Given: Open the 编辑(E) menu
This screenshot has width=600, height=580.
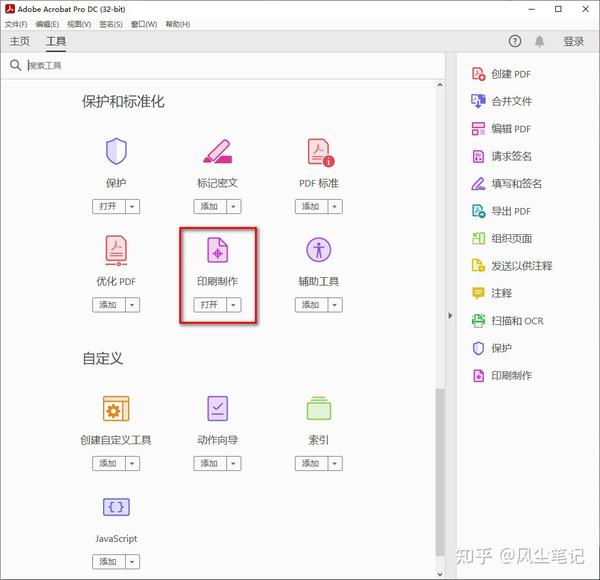Looking at the screenshot, I should point(47,24).
